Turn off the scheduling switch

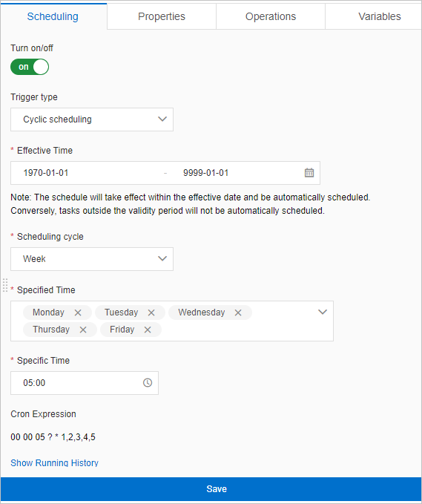tap(30, 67)
